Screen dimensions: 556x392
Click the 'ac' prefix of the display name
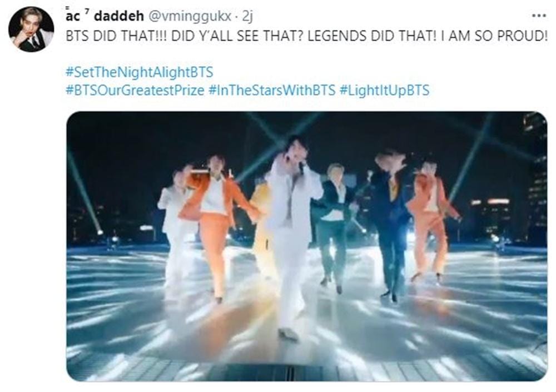coord(73,16)
